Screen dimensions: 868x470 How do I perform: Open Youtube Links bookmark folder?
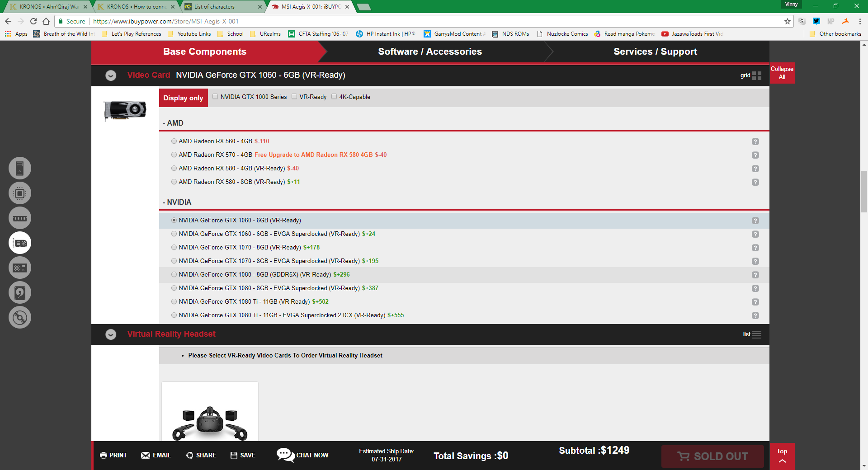(189, 34)
